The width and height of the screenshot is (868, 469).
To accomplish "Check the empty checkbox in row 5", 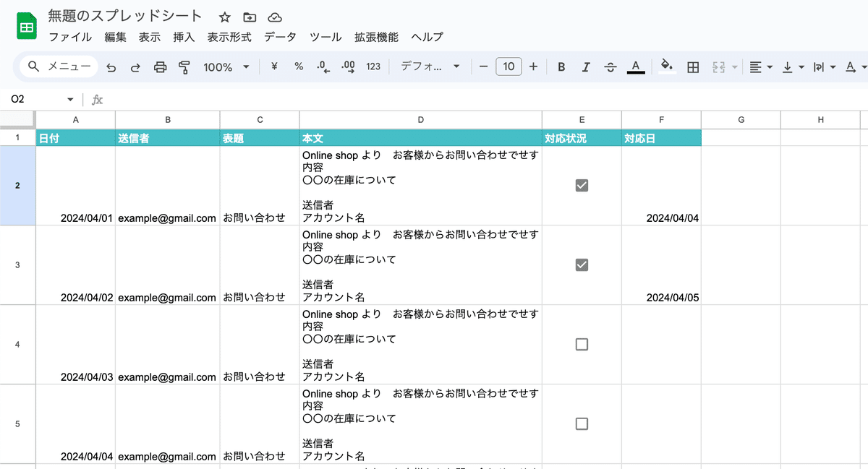I will point(582,423).
